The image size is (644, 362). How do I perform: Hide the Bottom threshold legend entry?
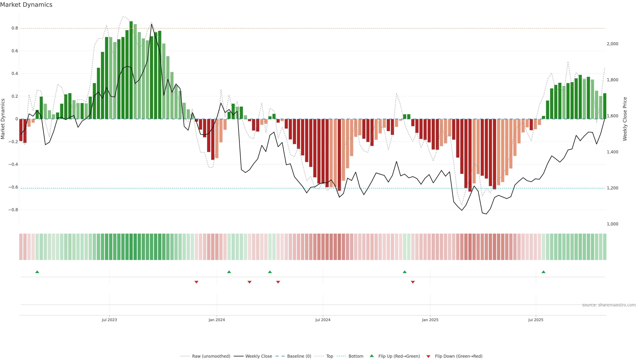[x=356, y=356]
